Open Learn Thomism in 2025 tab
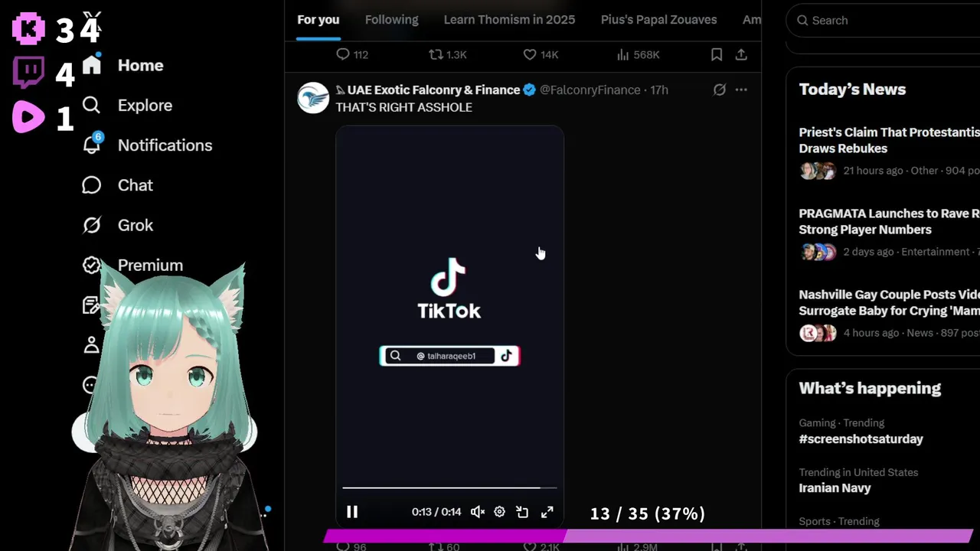 pyautogui.click(x=509, y=20)
